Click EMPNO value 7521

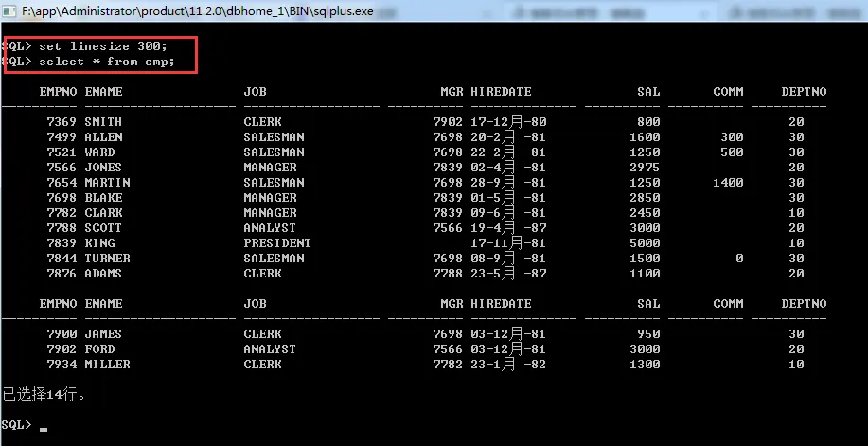tap(62, 152)
